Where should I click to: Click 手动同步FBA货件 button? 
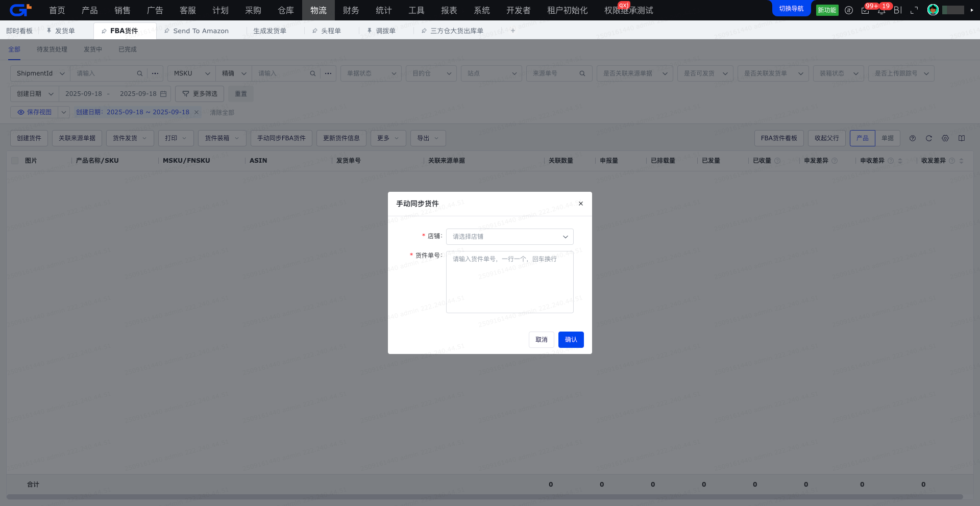(281, 138)
